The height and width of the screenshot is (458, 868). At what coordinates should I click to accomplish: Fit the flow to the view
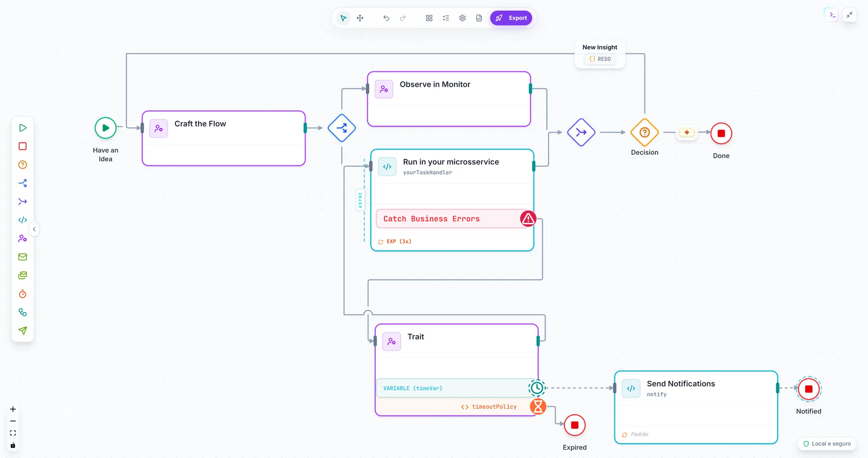click(x=13, y=433)
